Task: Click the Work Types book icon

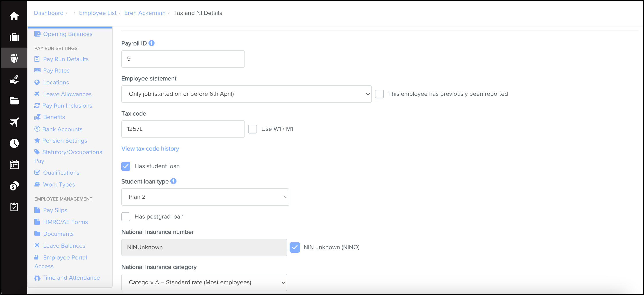Action: pyautogui.click(x=37, y=184)
